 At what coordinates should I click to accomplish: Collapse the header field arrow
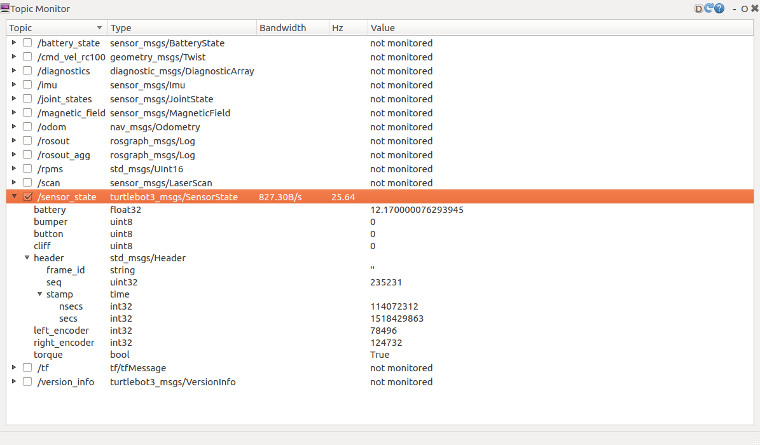click(27, 258)
